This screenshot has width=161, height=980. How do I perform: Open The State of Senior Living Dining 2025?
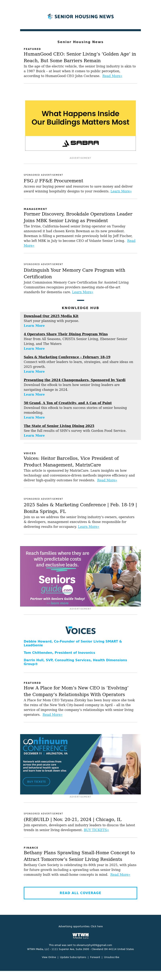tap(59, 426)
